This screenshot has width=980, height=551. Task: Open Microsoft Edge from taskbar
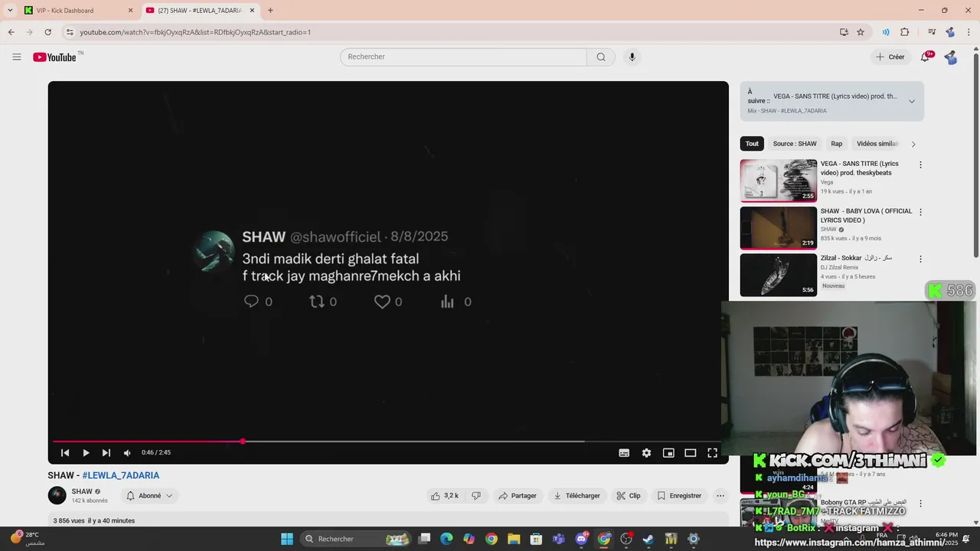446,539
